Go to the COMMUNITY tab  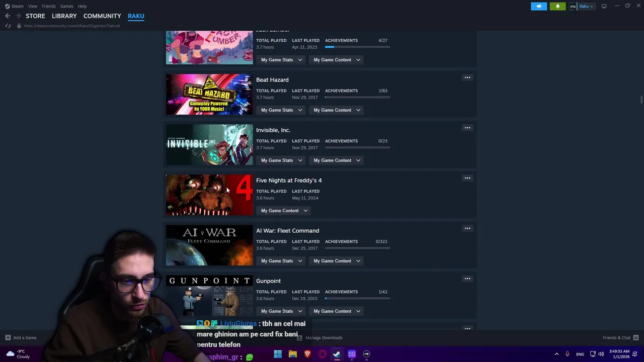tap(102, 16)
